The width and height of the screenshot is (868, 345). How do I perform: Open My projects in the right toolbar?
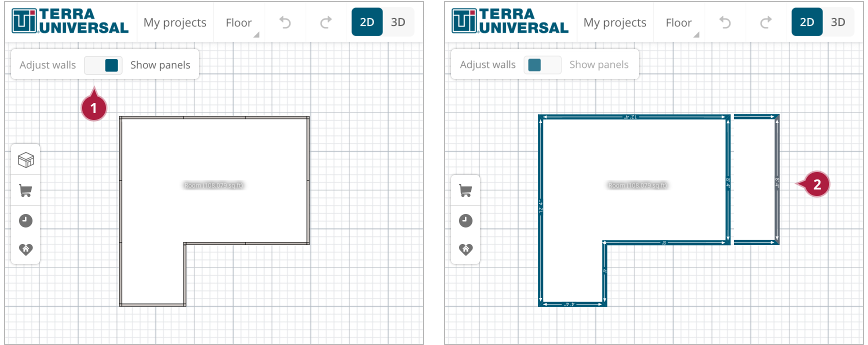tap(615, 22)
